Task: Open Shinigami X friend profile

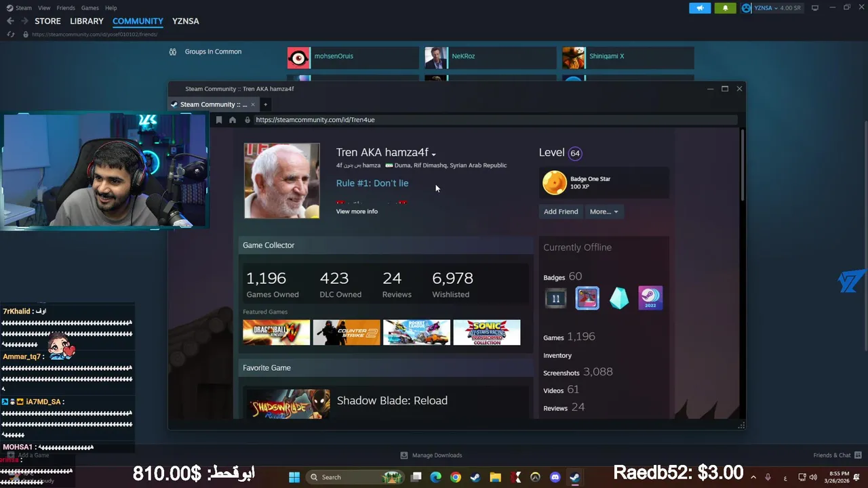Action: [627, 58]
